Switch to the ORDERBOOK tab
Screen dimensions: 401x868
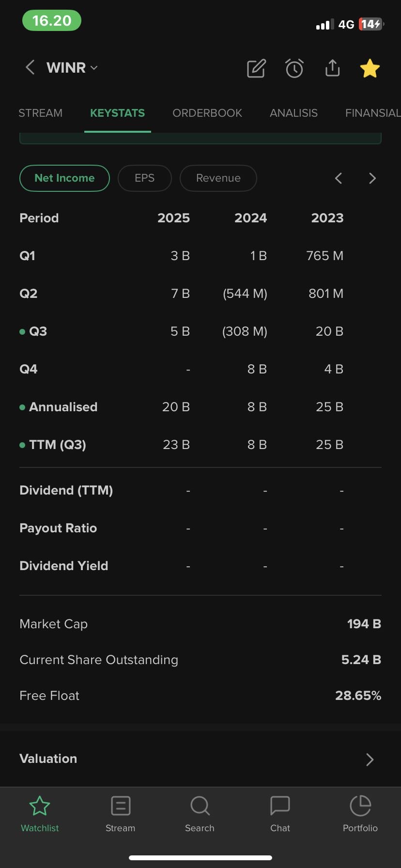point(207,113)
